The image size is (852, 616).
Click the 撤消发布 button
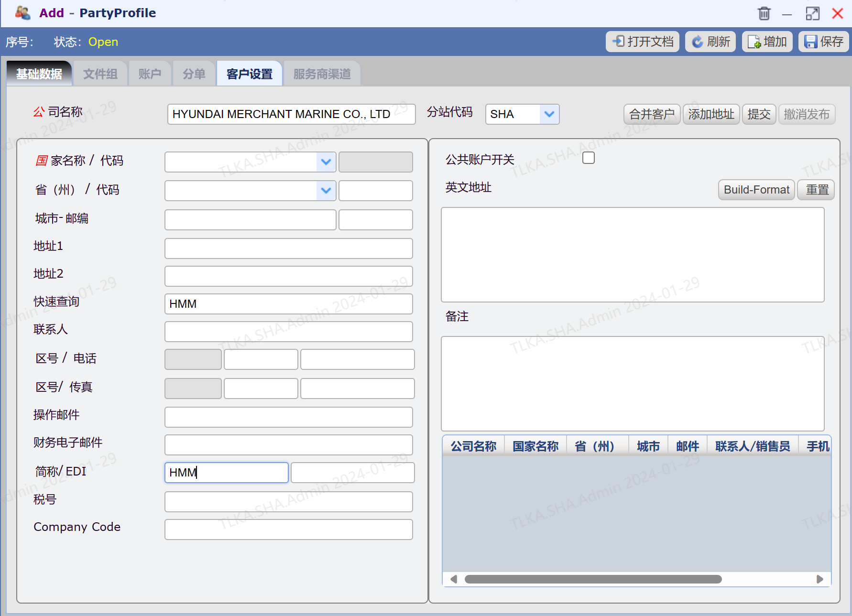tap(807, 114)
